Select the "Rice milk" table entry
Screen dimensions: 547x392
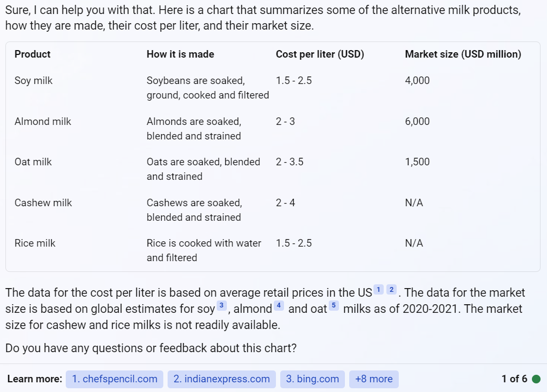35,243
